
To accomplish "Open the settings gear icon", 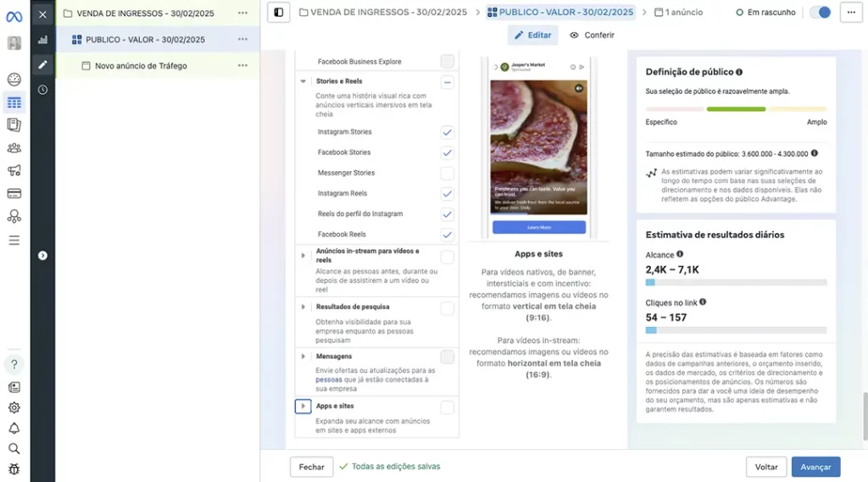I will [x=14, y=407].
